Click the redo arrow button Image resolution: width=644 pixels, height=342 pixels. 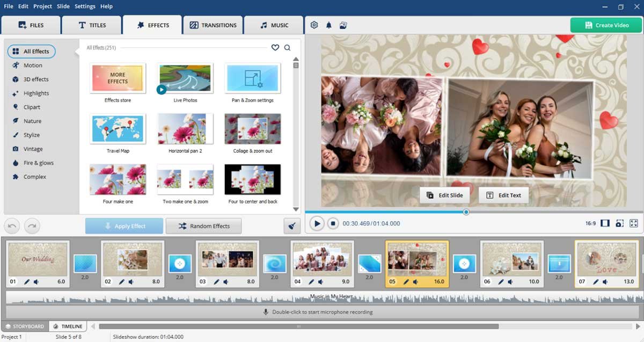pyautogui.click(x=32, y=226)
